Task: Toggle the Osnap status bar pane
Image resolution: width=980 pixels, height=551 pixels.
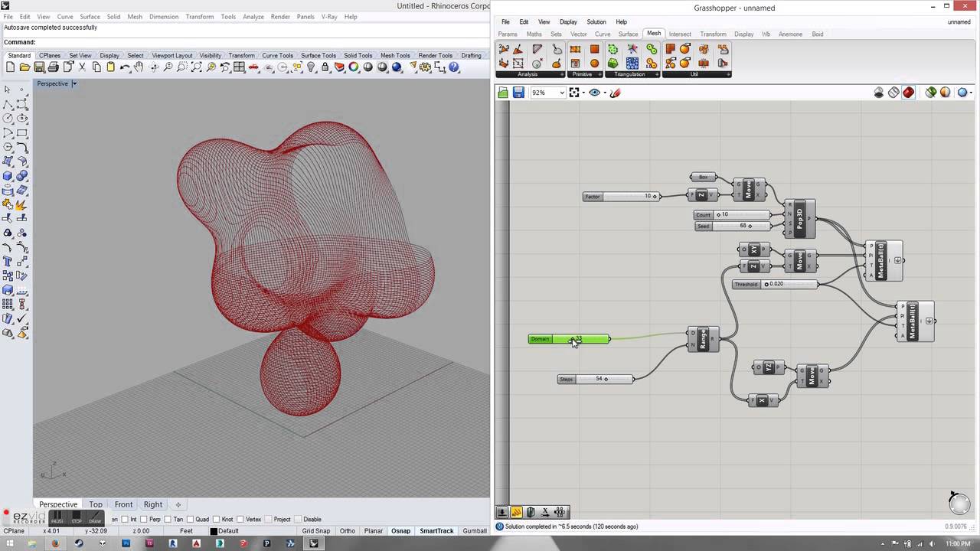Action: pyautogui.click(x=400, y=531)
